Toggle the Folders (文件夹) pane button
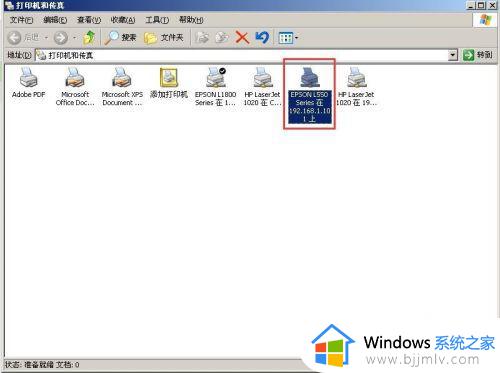The image size is (500, 373). tap(164, 37)
